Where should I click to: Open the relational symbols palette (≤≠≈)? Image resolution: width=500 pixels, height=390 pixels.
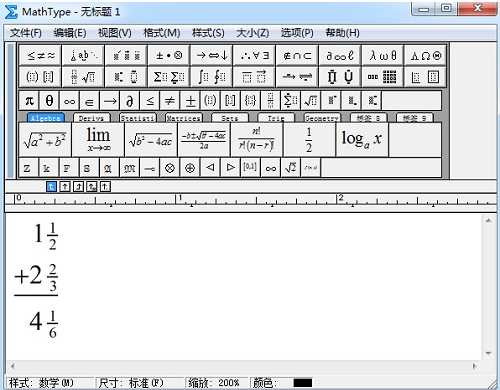40,55
